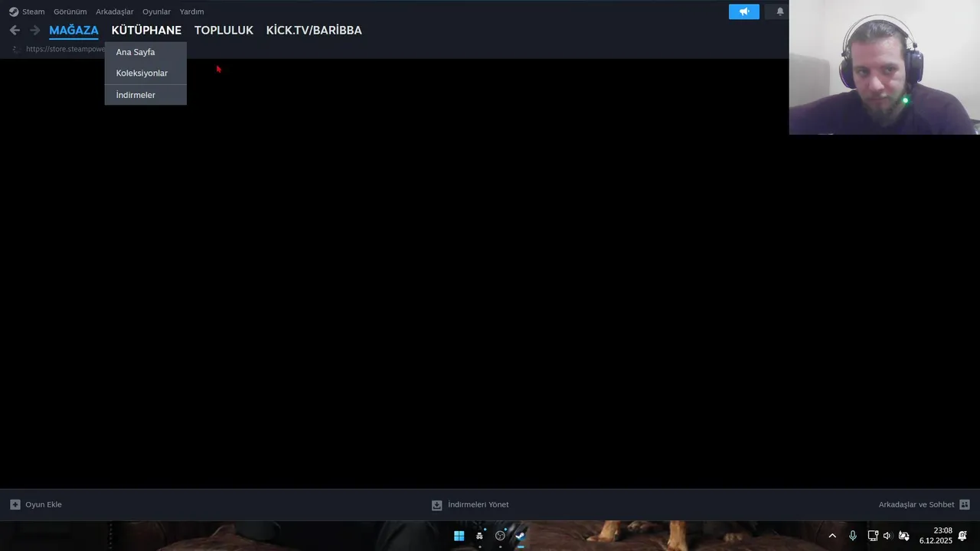Open the Görünüm menu

(70, 11)
